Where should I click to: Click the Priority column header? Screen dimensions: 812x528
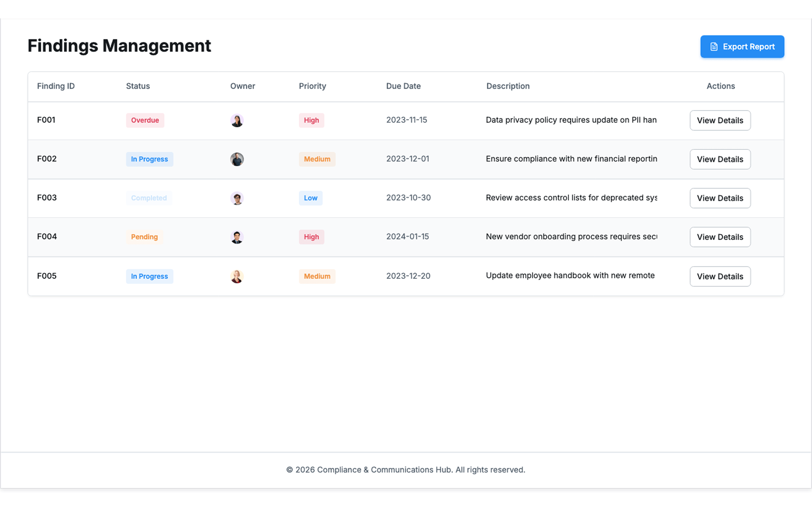pos(312,86)
